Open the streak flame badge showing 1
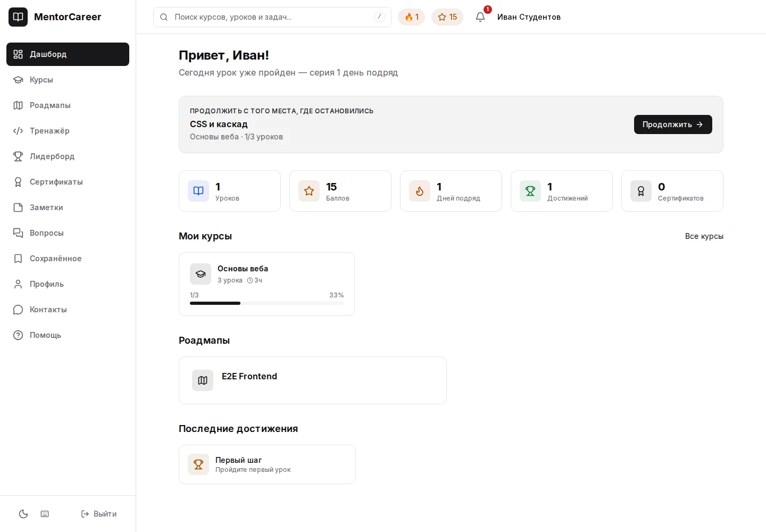This screenshot has width=766, height=532. [x=411, y=17]
